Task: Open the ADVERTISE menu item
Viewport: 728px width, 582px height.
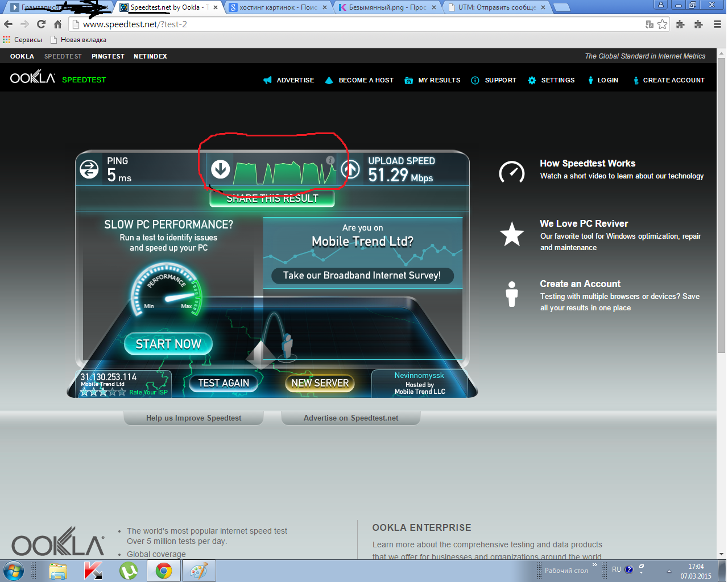Action: (289, 80)
